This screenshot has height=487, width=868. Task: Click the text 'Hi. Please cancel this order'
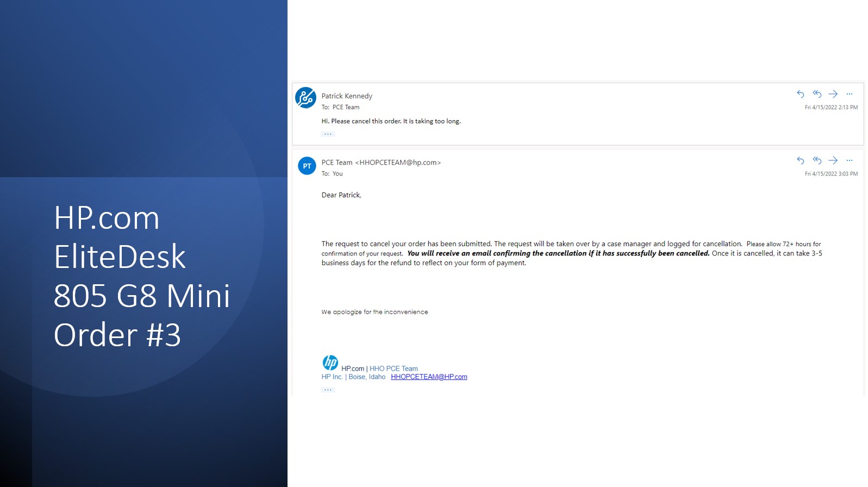pos(361,121)
